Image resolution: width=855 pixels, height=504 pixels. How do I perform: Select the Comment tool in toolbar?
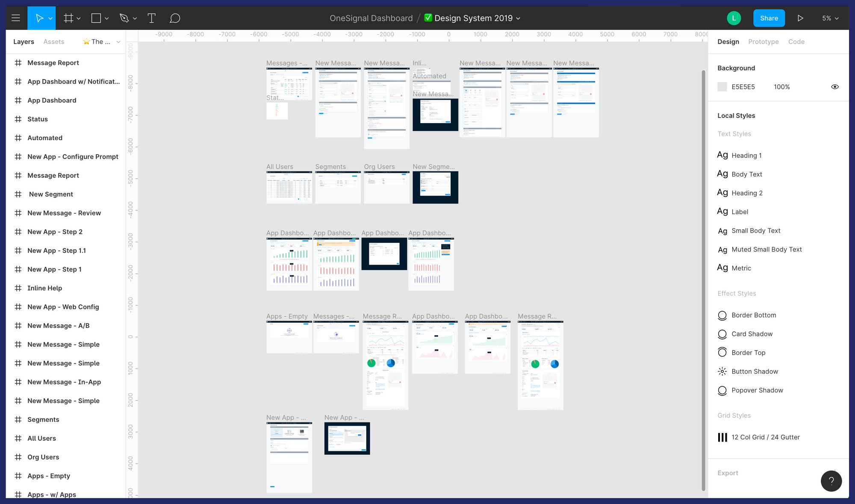174,18
